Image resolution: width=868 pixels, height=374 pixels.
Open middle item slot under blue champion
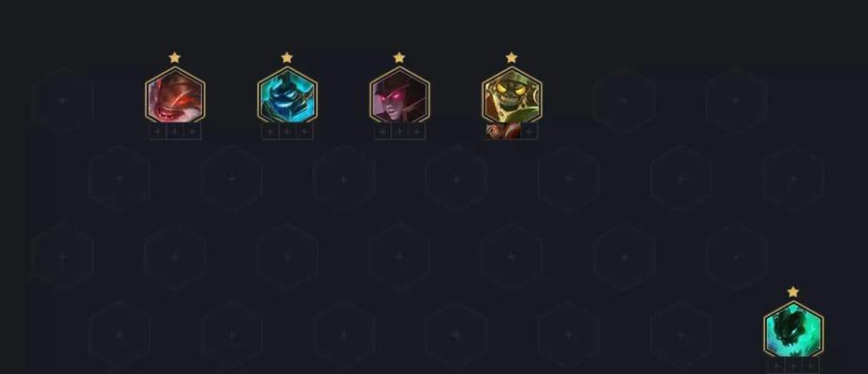pos(287,132)
